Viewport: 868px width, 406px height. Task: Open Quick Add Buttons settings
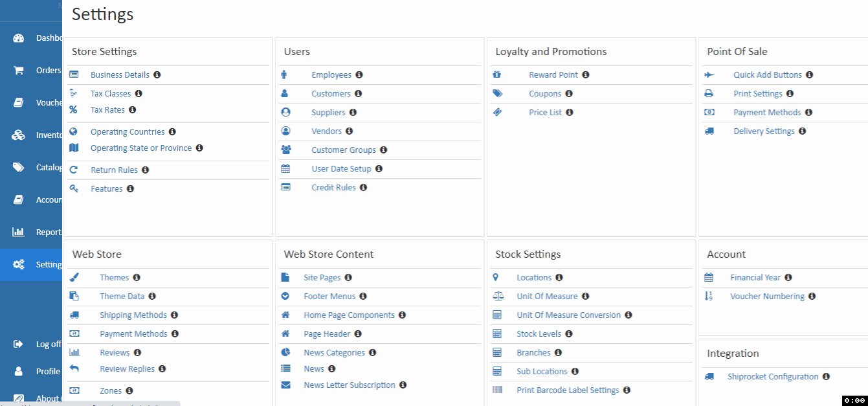767,75
